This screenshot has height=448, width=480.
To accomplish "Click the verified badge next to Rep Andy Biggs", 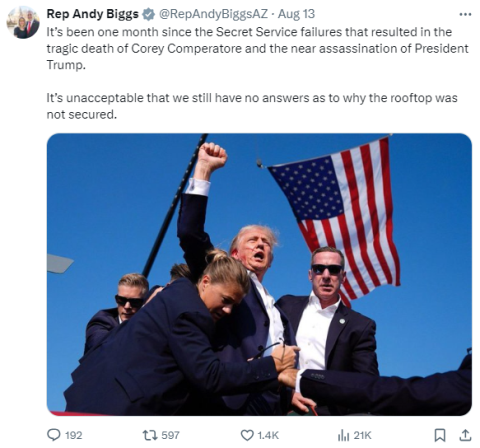I will pos(148,14).
